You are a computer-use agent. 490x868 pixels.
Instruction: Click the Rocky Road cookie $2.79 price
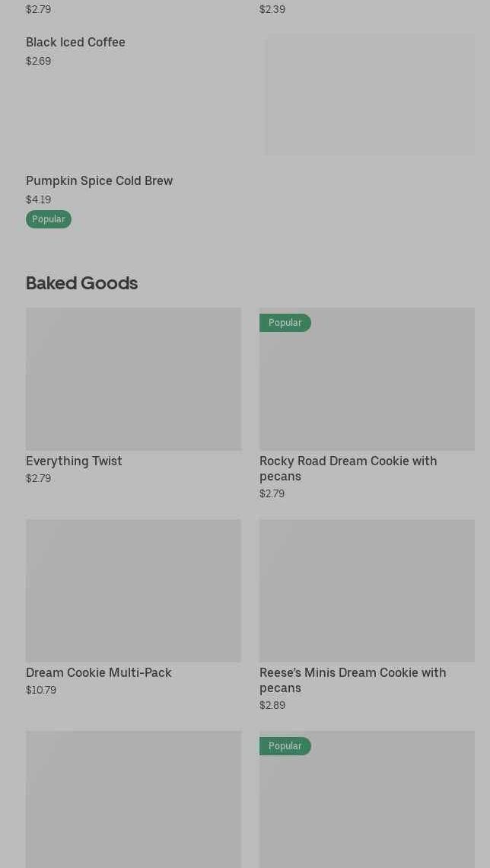click(x=272, y=493)
